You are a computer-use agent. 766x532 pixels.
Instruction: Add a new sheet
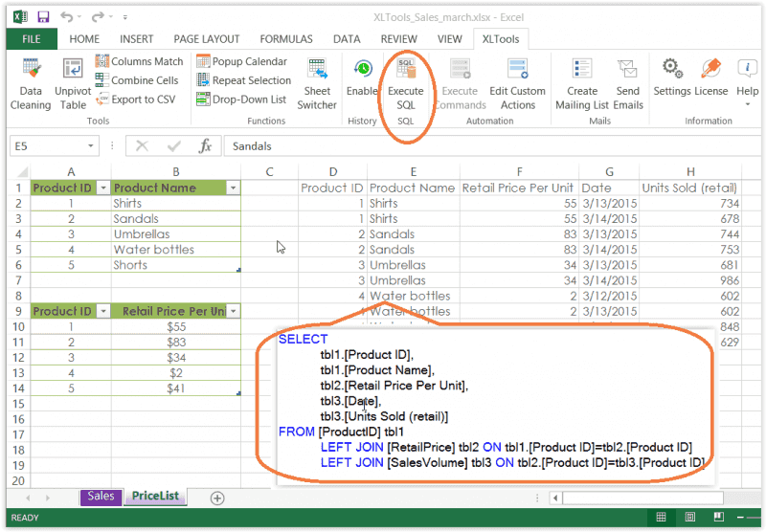click(217, 498)
